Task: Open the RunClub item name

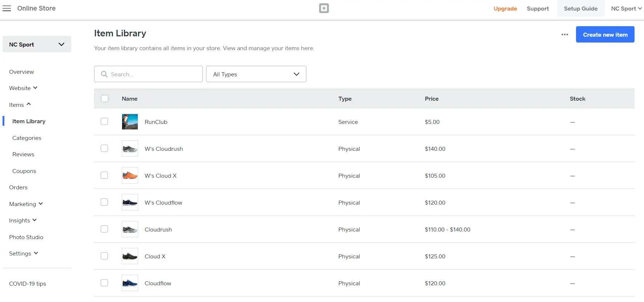Action: [156, 122]
